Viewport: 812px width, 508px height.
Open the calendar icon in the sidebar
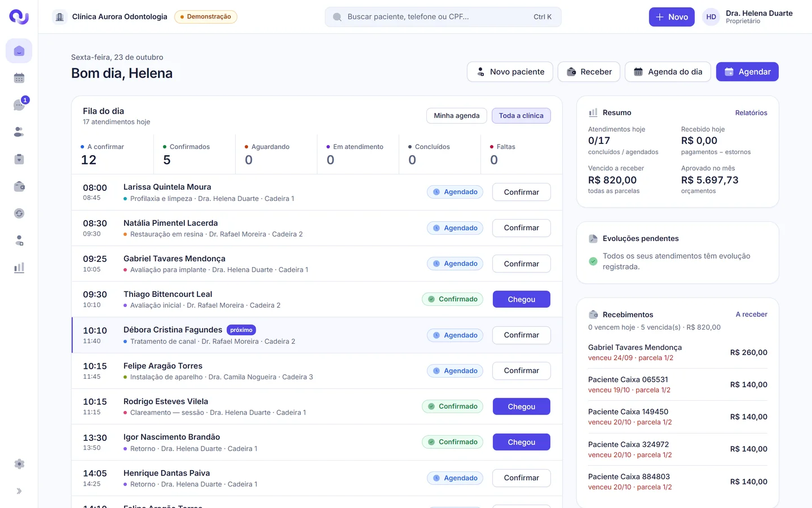pos(19,78)
